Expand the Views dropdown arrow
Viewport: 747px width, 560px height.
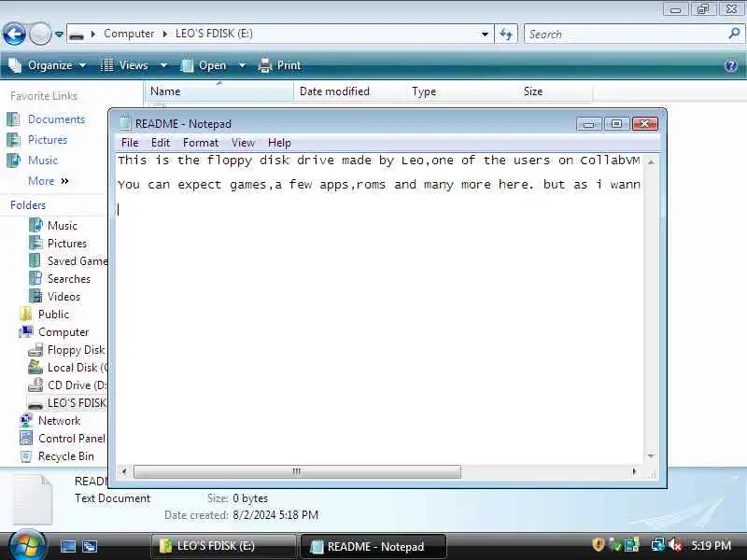pyautogui.click(x=163, y=65)
